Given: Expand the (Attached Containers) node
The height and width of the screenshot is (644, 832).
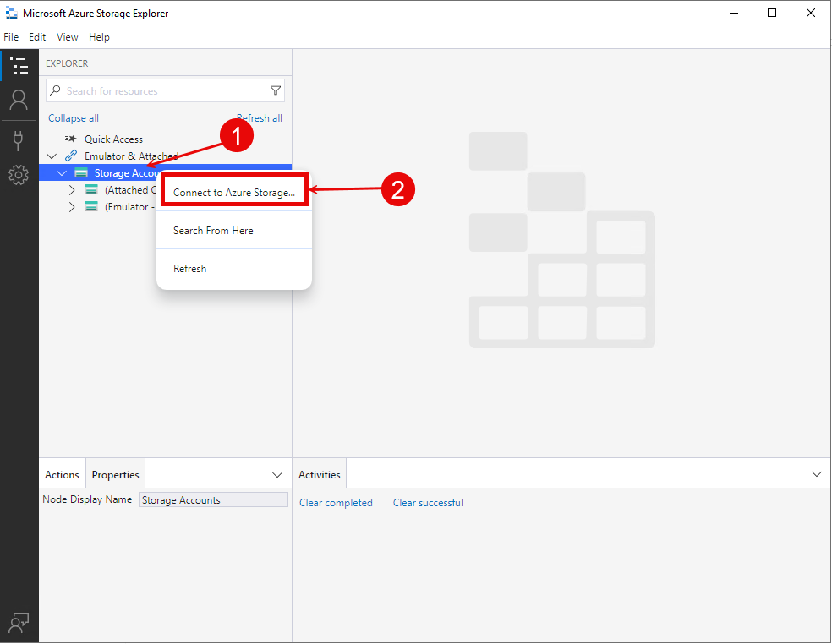Looking at the screenshot, I should click(73, 190).
